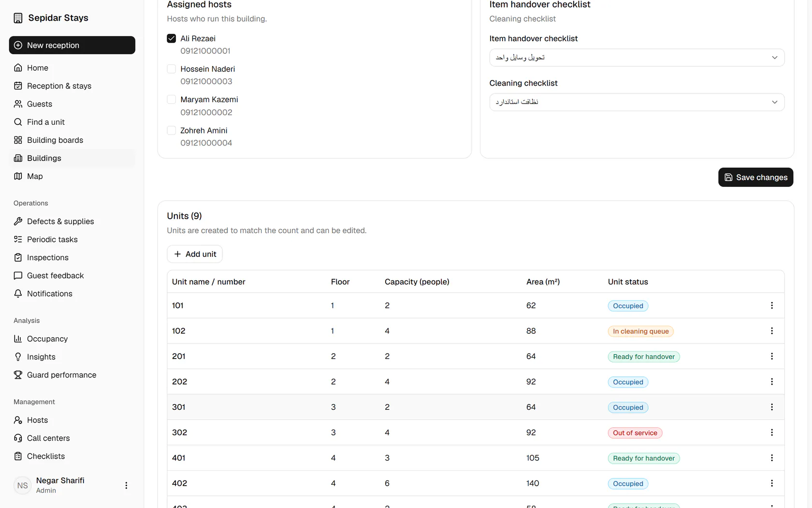Click the Reception & stays calendar icon
This screenshot has width=812, height=508.
pyautogui.click(x=18, y=86)
